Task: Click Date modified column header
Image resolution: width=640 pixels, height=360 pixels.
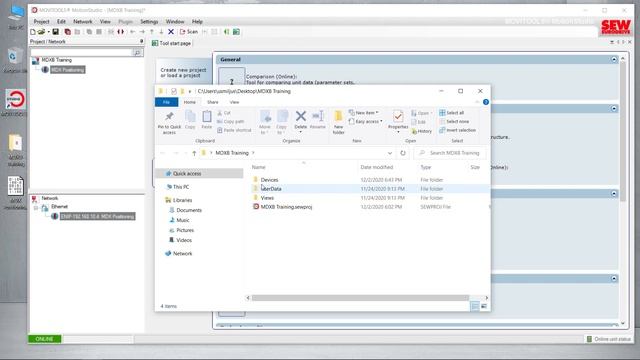Action: pyautogui.click(x=377, y=167)
